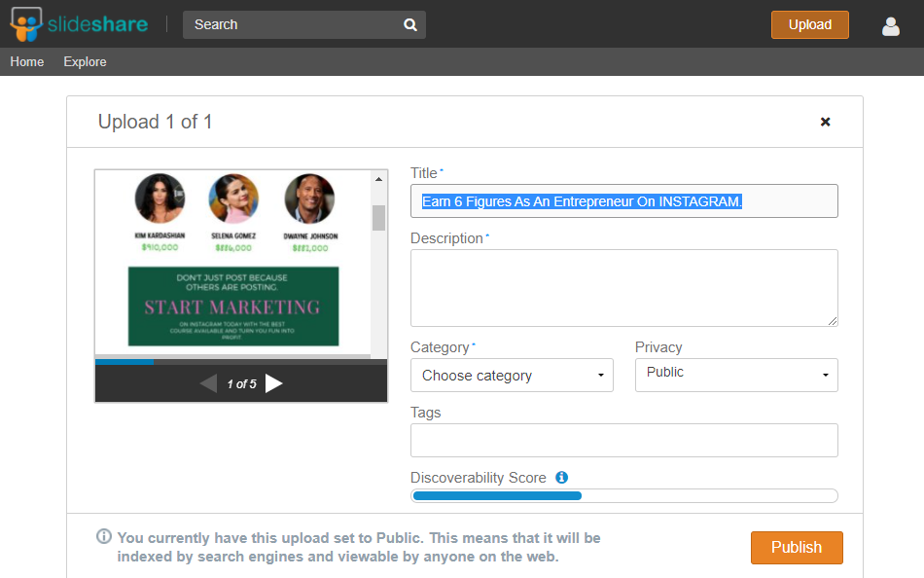This screenshot has width=924, height=578.
Task: Click the Publish button
Action: point(797,547)
